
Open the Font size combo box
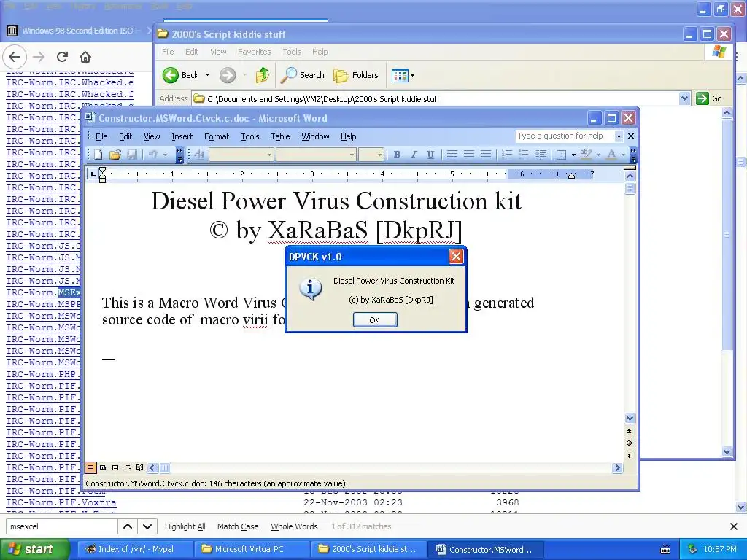click(x=371, y=155)
